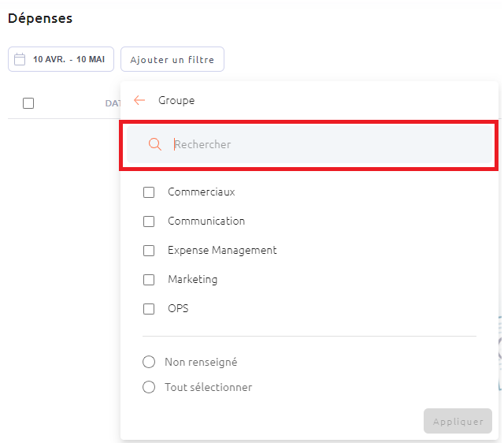This screenshot has height=443, width=504.
Task: Click the calendar icon in date filter
Action: 20,59
